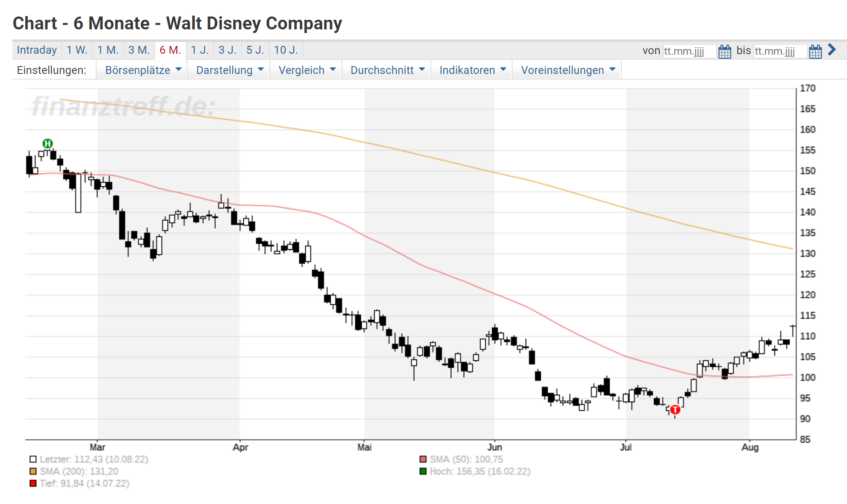The image size is (847, 504).
Task: Select the 6 M. timeframe tab
Action: pyautogui.click(x=170, y=50)
